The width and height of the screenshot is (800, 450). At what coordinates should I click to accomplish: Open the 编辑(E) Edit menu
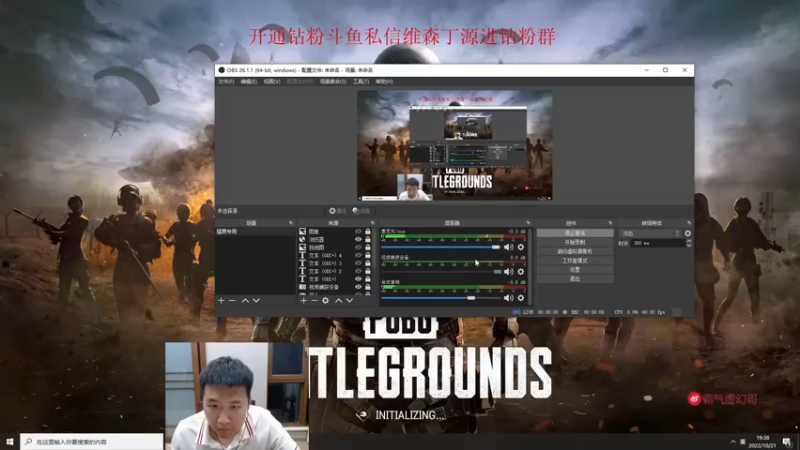(248, 82)
